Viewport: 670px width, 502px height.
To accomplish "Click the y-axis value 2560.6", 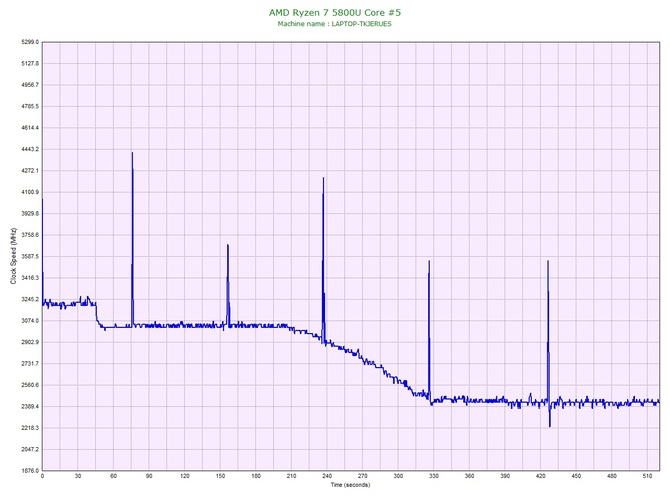I will click(x=30, y=385).
